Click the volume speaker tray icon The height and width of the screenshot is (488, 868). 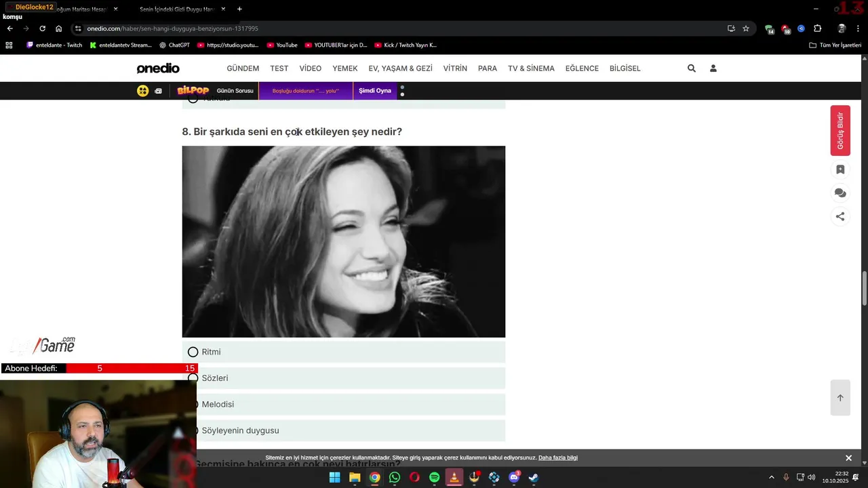tap(812, 477)
